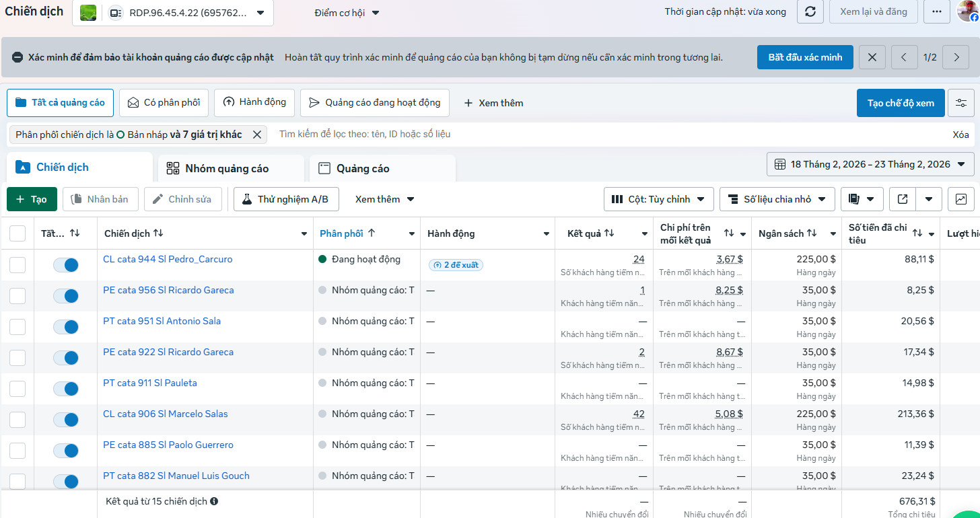Open the reports icon dropdown

point(862,199)
